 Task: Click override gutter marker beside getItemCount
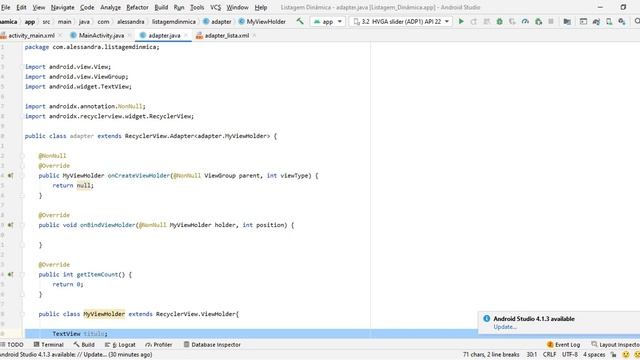pyautogui.click(x=10, y=275)
